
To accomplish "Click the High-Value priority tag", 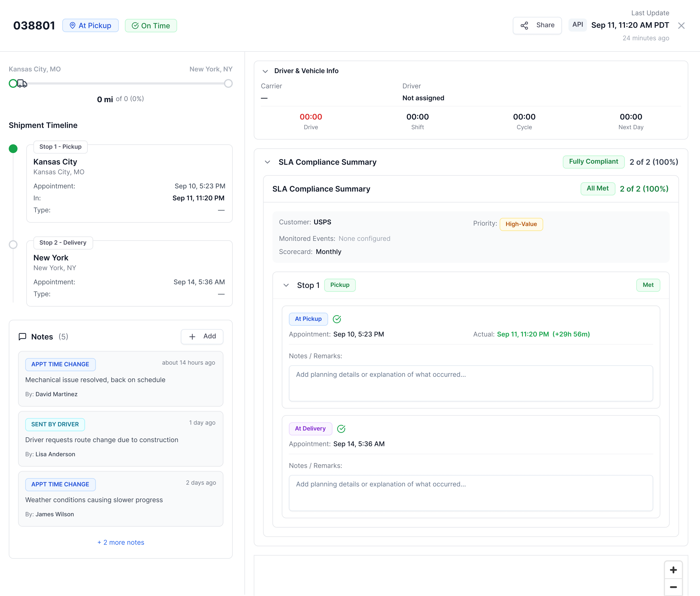I will tap(521, 224).
